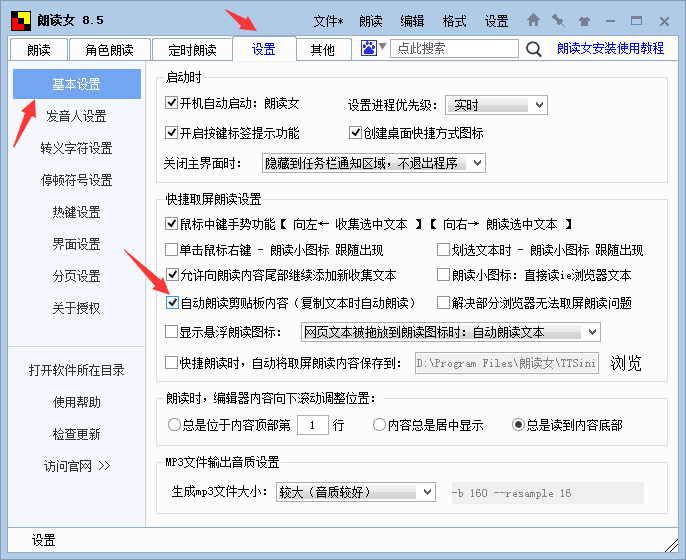Screen dimensions: 686x560
Task: Click the window resize grip corner
Action: (672, 546)
